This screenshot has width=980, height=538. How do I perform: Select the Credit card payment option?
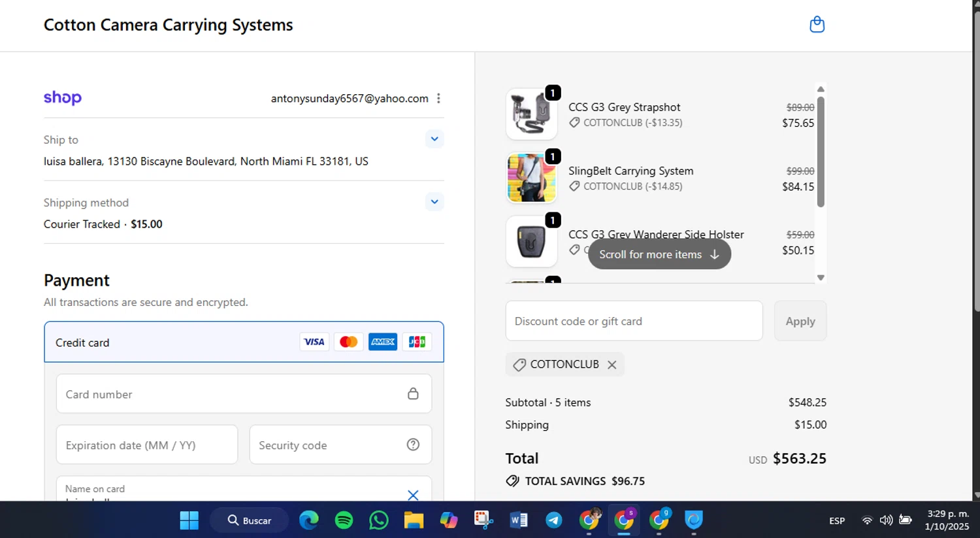tap(244, 342)
